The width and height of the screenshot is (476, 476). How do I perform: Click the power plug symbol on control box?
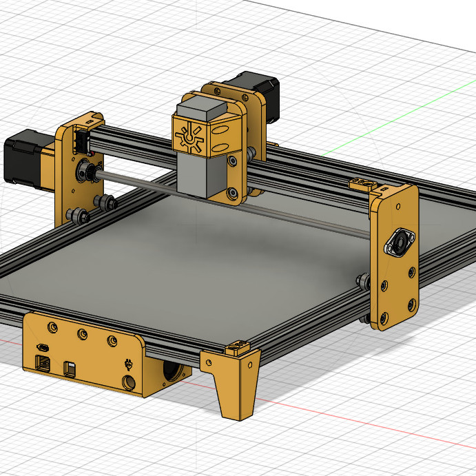click(x=127, y=364)
